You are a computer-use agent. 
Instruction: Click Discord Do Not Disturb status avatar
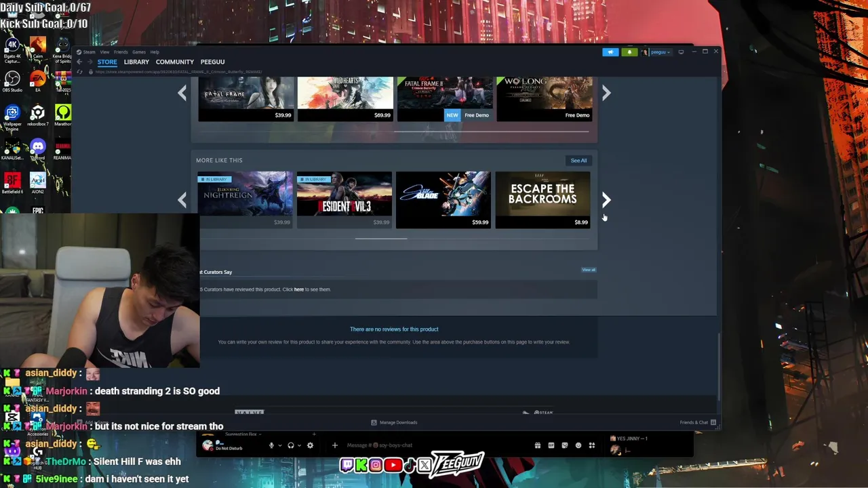coord(208,445)
